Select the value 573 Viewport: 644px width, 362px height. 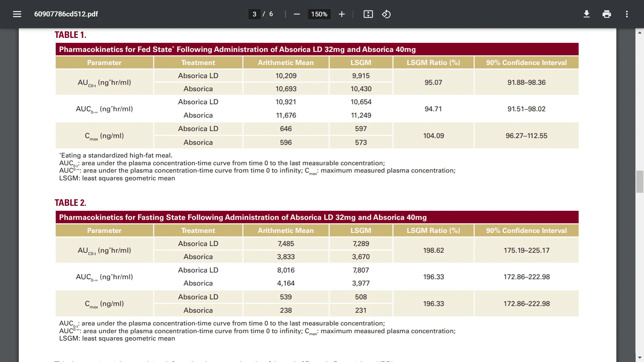(361, 142)
